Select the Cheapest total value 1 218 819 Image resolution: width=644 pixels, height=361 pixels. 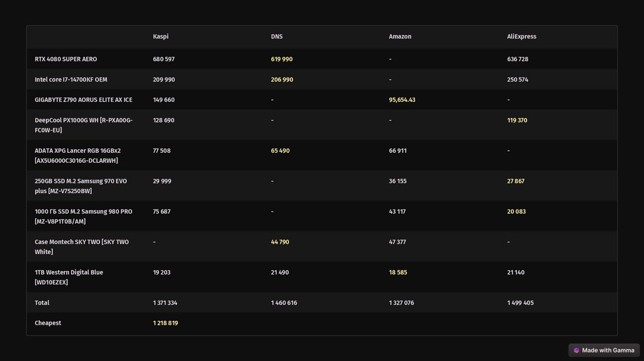pyautogui.click(x=165, y=323)
